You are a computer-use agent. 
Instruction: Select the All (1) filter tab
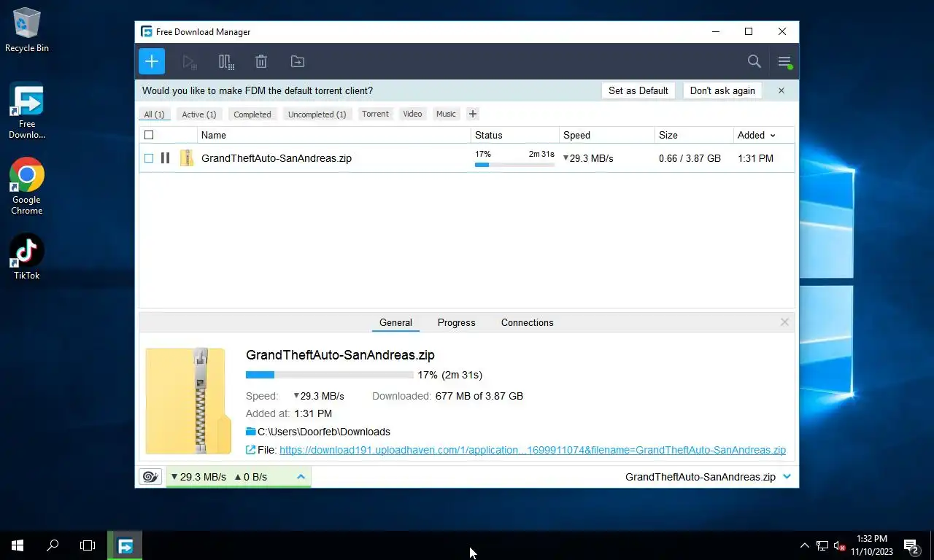pos(154,114)
